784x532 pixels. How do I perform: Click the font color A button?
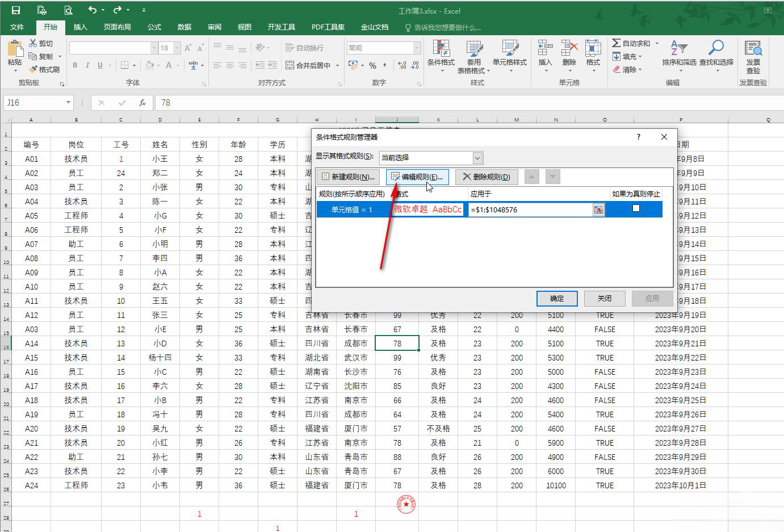click(169, 65)
